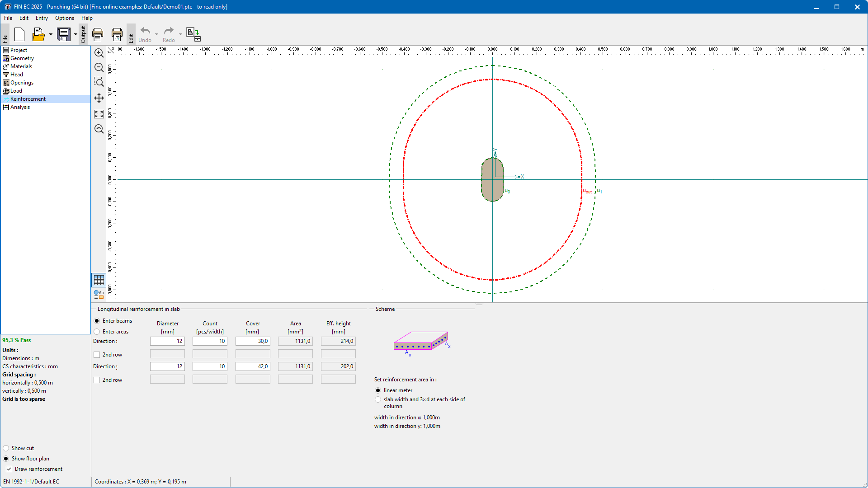
Task: Activate the pan view tool
Action: [x=99, y=98]
